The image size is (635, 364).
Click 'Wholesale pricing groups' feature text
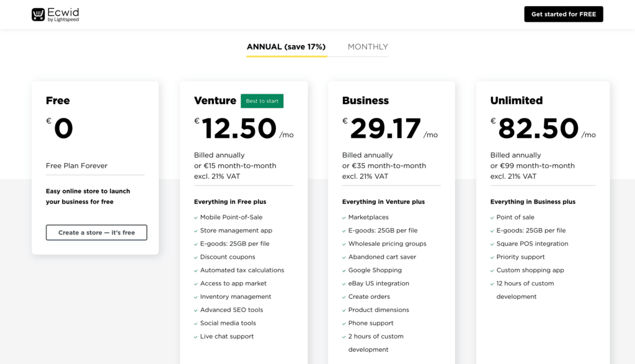coord(387,244)
